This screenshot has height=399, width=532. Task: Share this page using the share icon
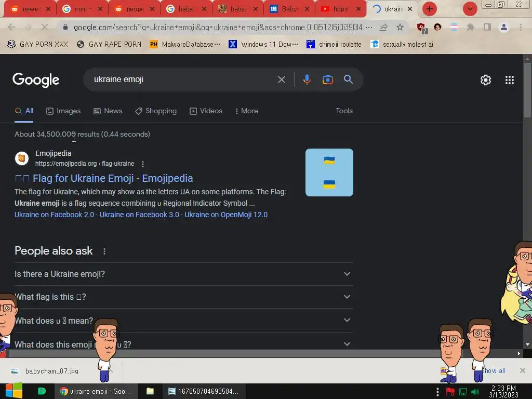(x=383, y=27)
